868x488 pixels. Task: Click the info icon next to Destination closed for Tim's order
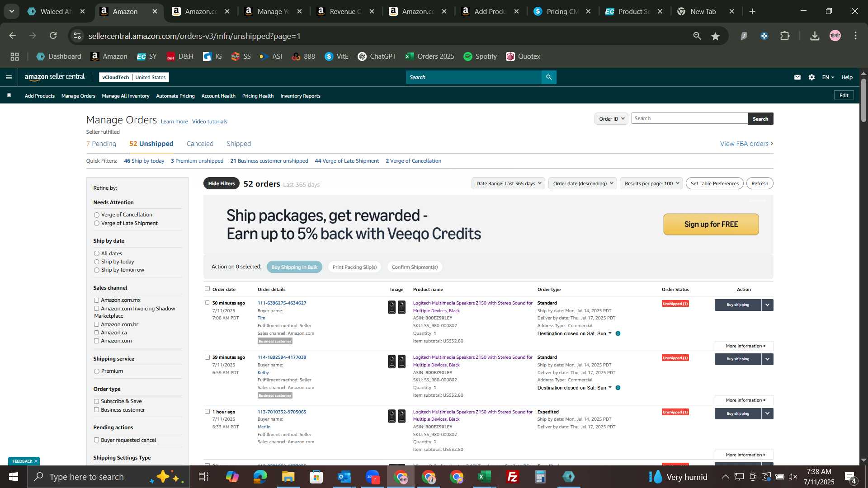coord(618,333)
